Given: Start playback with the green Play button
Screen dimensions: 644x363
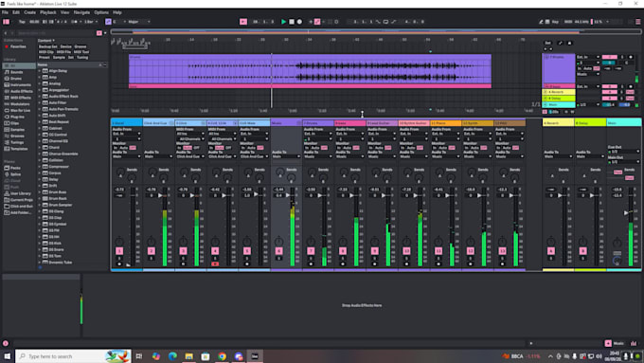Looking at the screenshot, I should point(283,22).
